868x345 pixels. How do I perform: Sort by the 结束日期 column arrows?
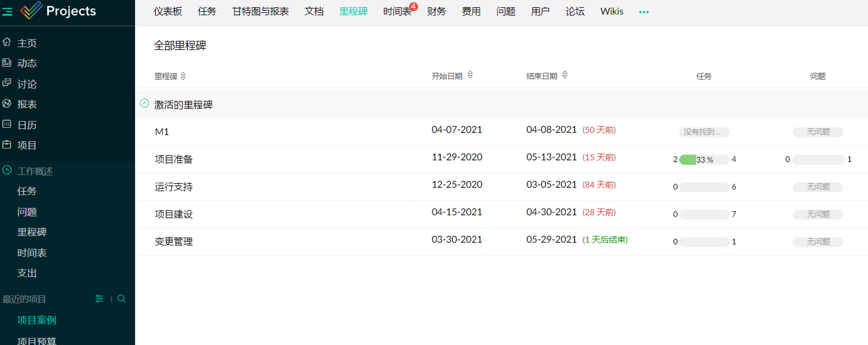(x=565, y=75)
